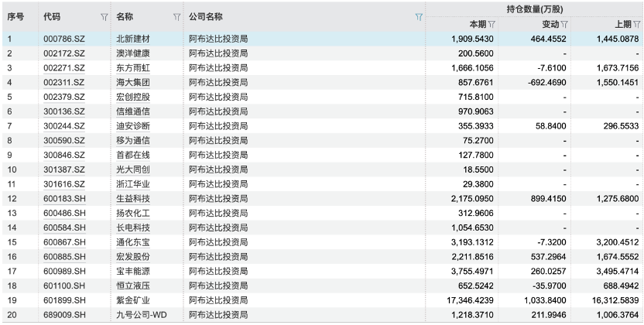Image resolution: width=644 pixels, height=325 pixels.
Task: Select stock code 000786.SZ
Action: tap(63, 38)
